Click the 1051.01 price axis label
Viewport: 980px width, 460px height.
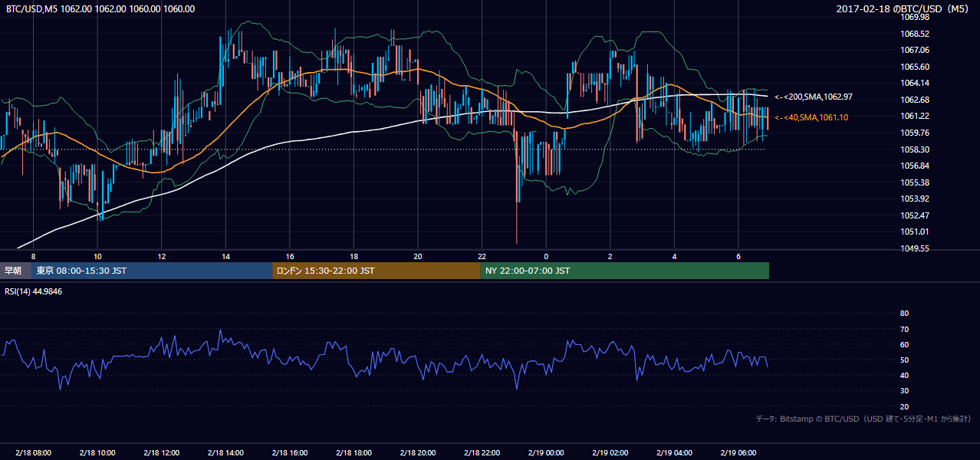[x=916, y=232]
